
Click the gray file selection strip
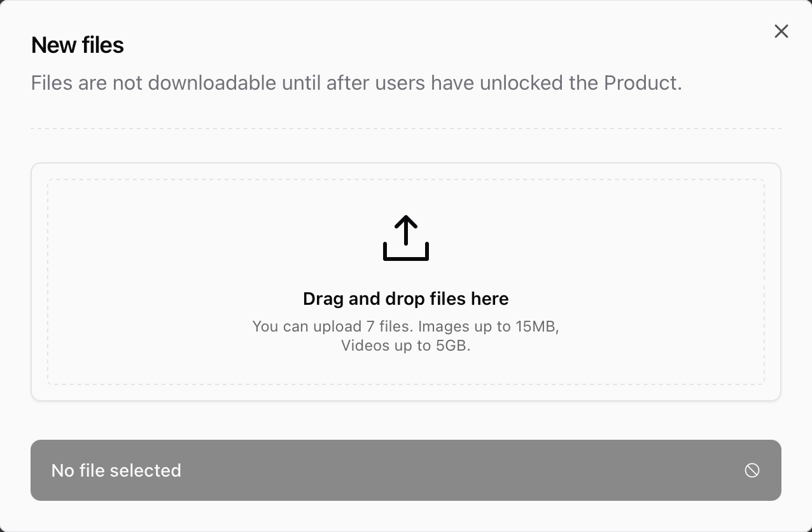point(405,470)
